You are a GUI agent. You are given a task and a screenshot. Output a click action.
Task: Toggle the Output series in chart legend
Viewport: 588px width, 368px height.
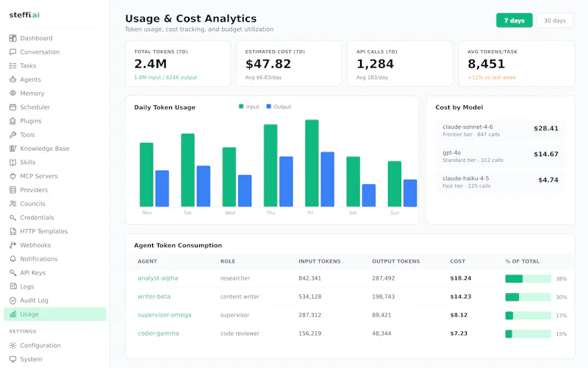click(x=279, y=107)
